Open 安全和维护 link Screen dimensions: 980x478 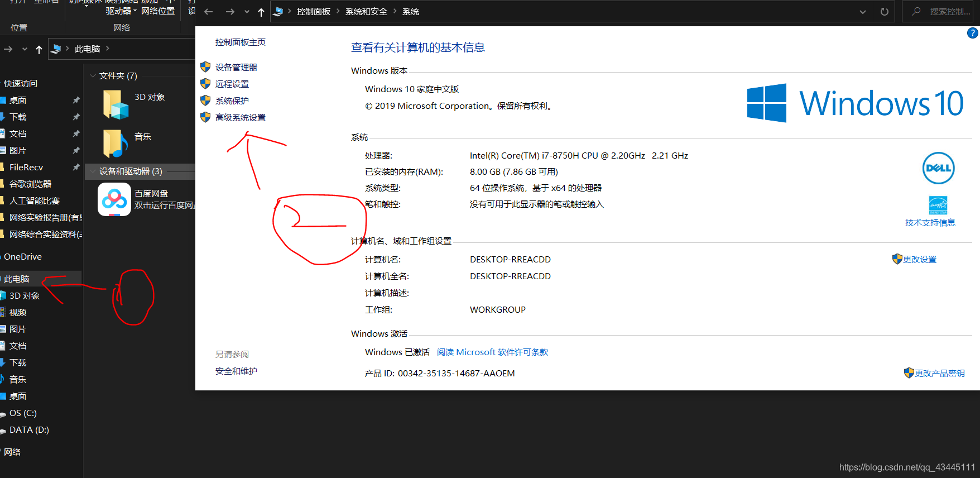coord(236,371)
